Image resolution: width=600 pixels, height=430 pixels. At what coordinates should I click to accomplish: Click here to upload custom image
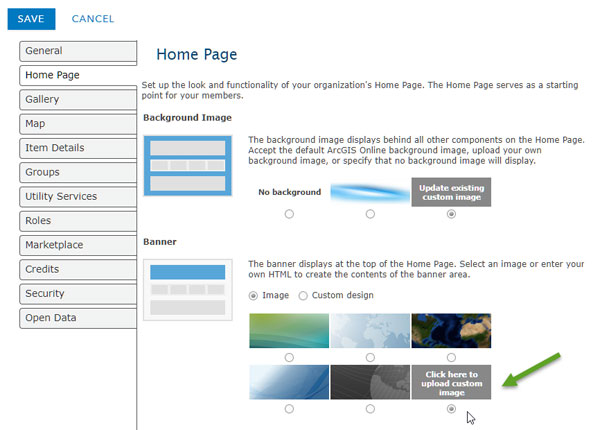pyautogui.click(x=451, y=382)
